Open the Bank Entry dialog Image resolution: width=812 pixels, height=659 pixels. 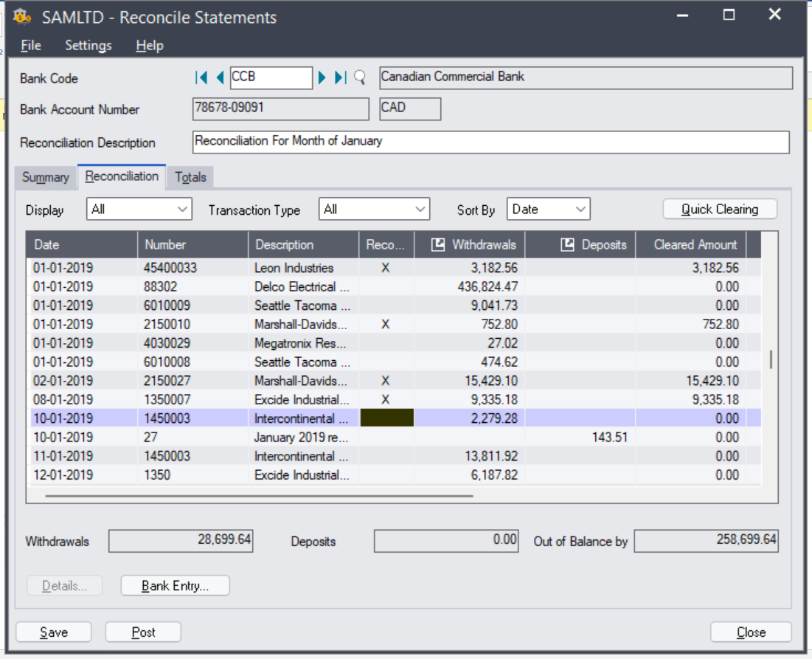pos(175,585)
